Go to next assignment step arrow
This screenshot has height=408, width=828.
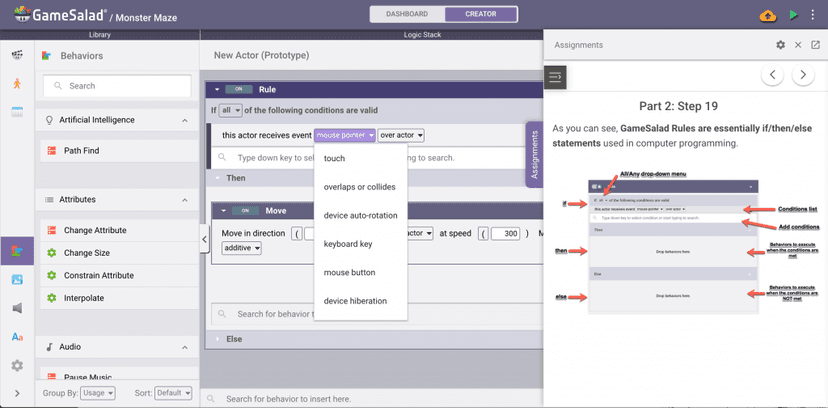click(x=803, y=75)
